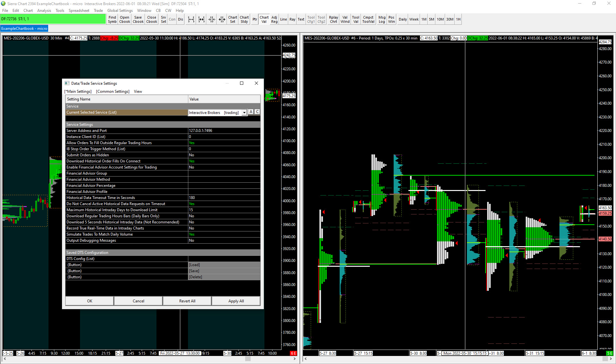Click the Save Chartbook toolbar button
Screen dimensions: 616x364
pos(138,20)
